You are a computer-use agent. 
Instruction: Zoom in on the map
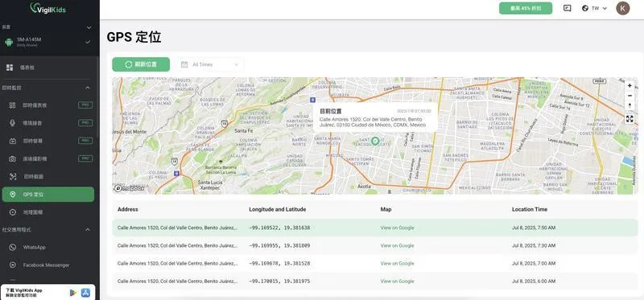[630, 86]
